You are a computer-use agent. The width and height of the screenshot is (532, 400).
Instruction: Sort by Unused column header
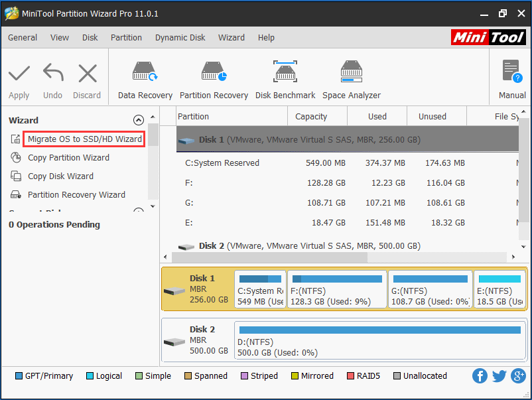436,116
